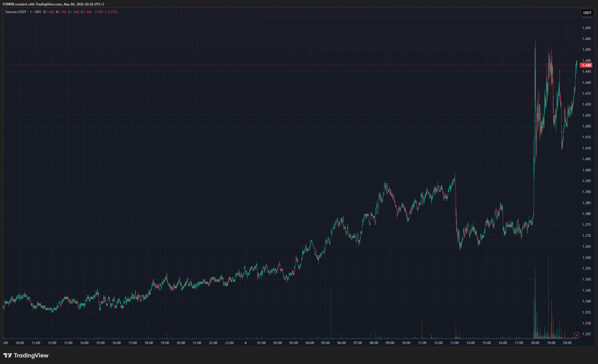Image resolution: width=598 pixels, height=364 pixels.
Task: Click the 1.460 price scale label
Action: pos(586,39)
